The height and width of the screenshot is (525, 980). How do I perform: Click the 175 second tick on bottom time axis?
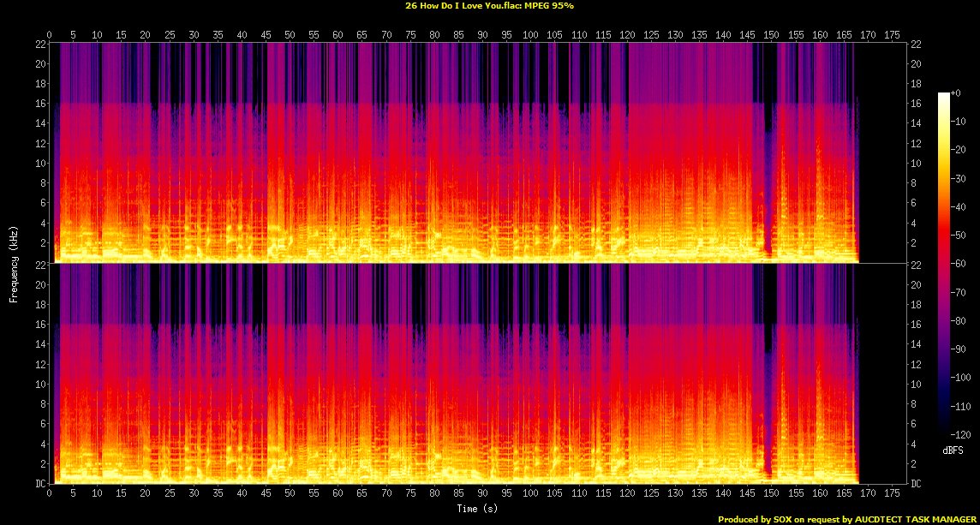[893, 494]
